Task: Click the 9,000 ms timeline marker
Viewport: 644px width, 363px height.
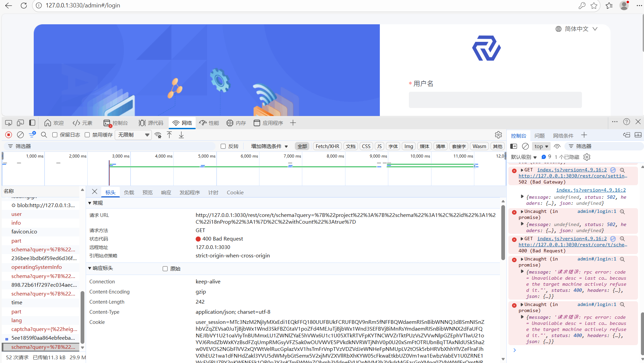Action: [x=378, y=156]
